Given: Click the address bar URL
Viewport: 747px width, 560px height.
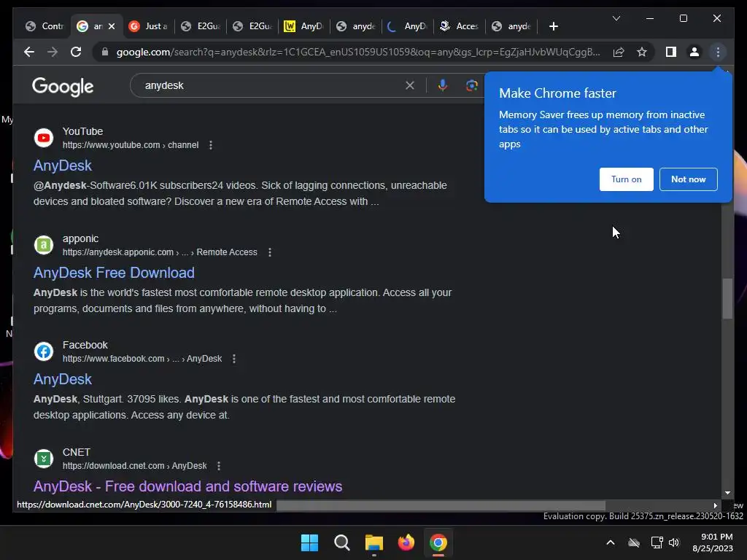Looking at the screenshot, I should click(357, 52).
